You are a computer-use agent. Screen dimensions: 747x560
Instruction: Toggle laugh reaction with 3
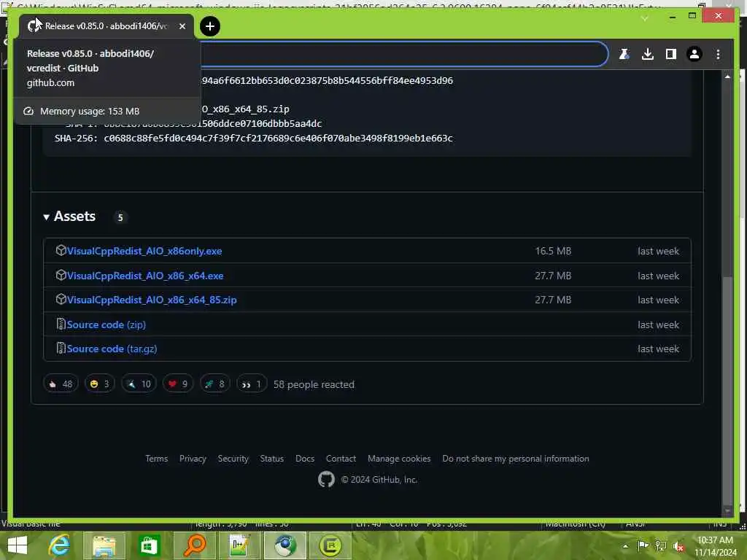(99, 384)
